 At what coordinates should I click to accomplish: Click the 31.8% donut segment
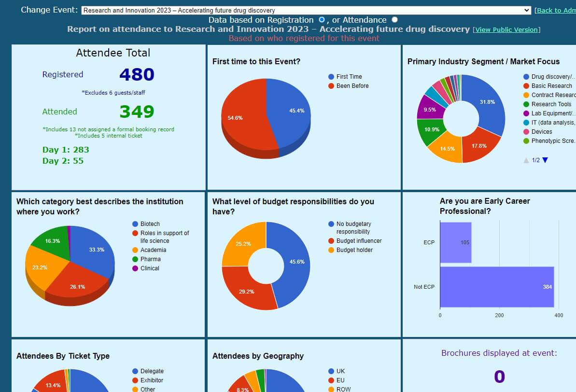tap(487, 102)
